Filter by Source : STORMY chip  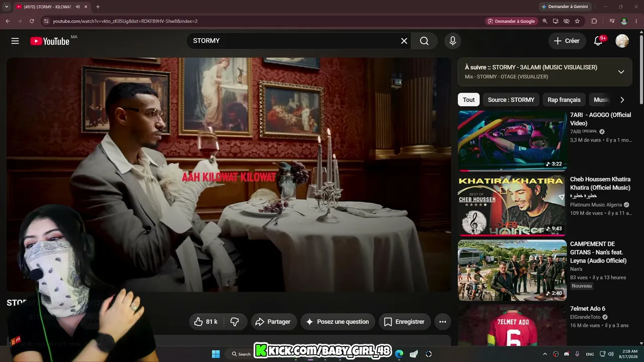pos(511,100)
